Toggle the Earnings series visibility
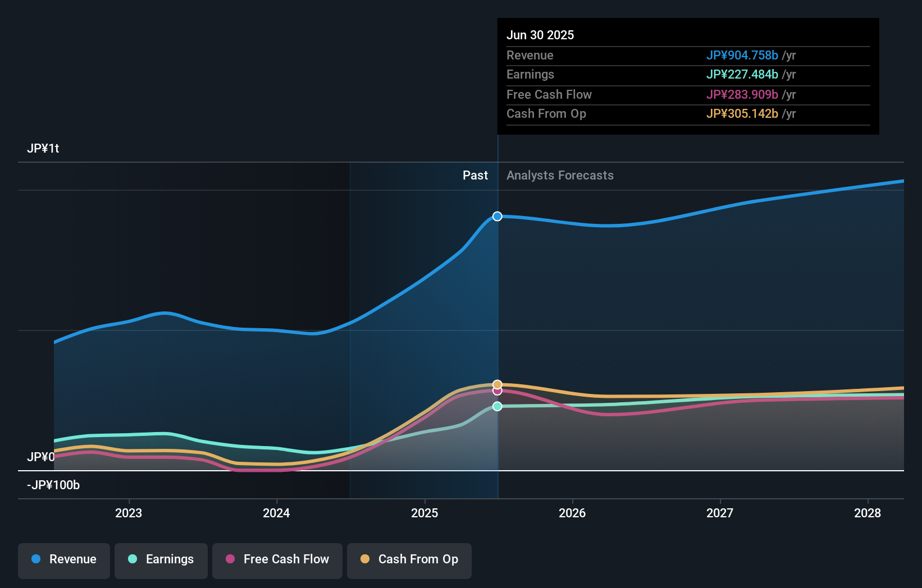This screenshot has height=588, width=922. (x=161, y=559)
